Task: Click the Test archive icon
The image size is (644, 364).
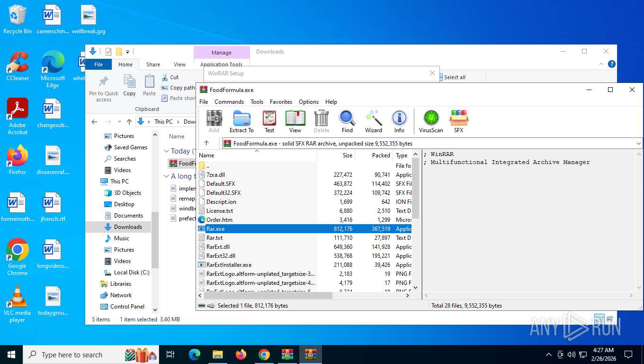Action: [269, 122]
